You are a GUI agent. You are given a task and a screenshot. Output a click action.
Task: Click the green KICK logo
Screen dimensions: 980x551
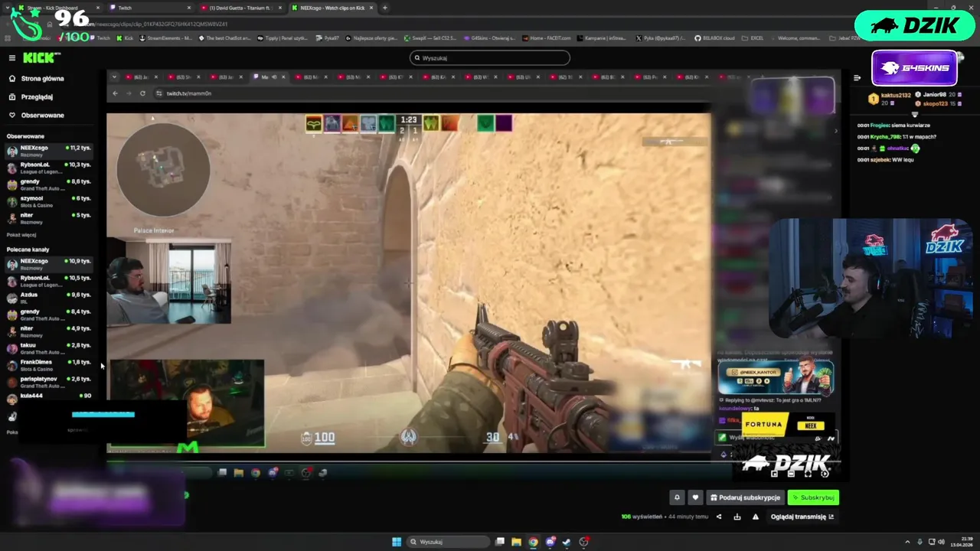(41, 57)
